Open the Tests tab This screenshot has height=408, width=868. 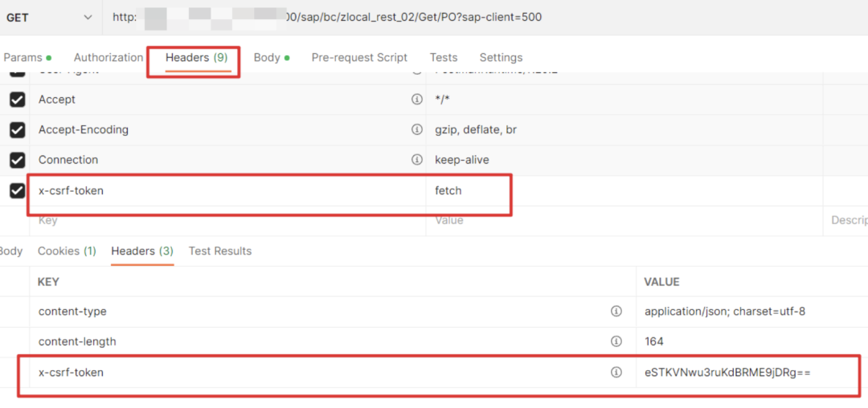pos(443,58)
